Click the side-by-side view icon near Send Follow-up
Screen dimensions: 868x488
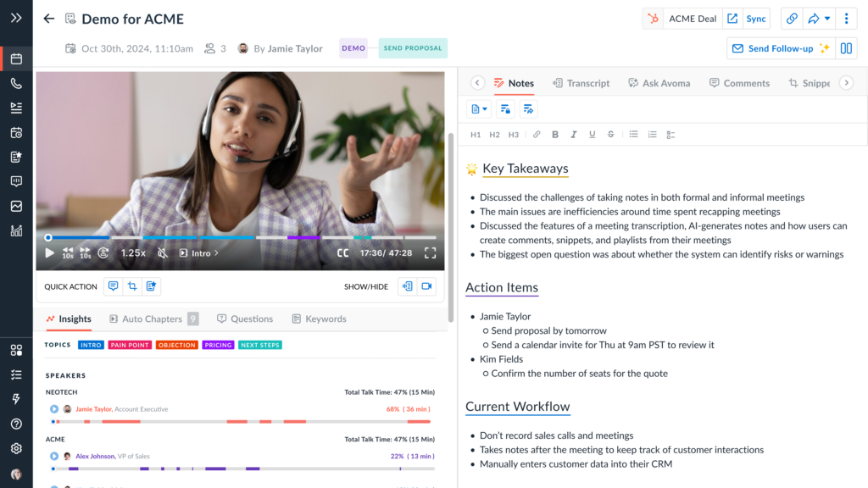847,48
